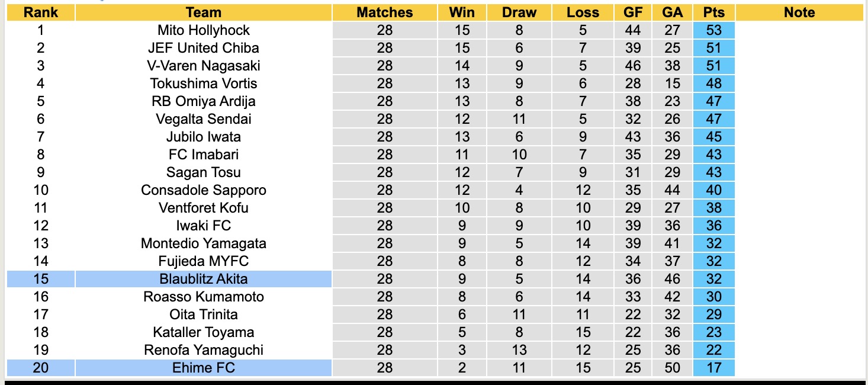This screenshot has height=385, width=868.
Task: Select Renofa Yamaguchi's draw count 13
Action: tap(519, 350)
